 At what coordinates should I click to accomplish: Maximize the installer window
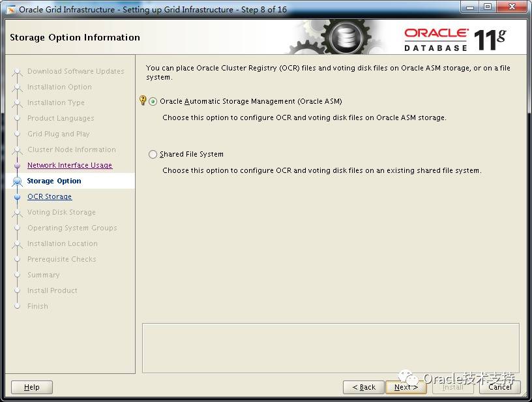coord(488,7)
